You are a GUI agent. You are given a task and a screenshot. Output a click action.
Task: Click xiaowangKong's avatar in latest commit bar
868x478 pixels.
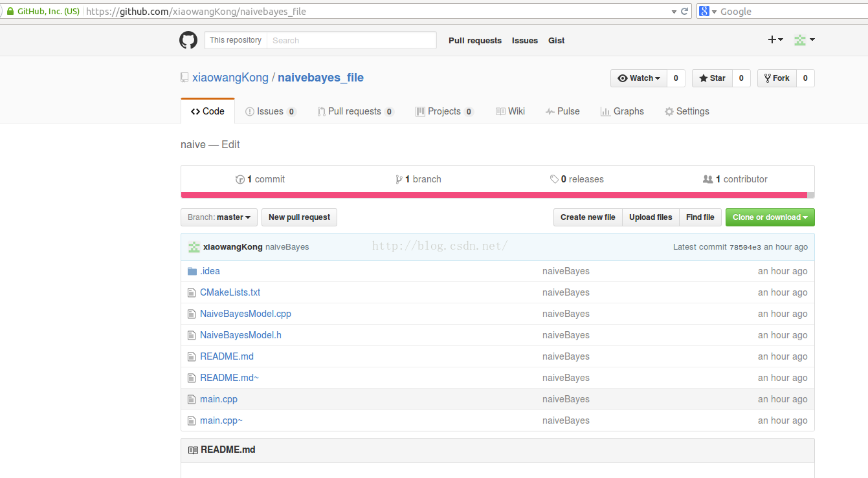coord(194,246)
